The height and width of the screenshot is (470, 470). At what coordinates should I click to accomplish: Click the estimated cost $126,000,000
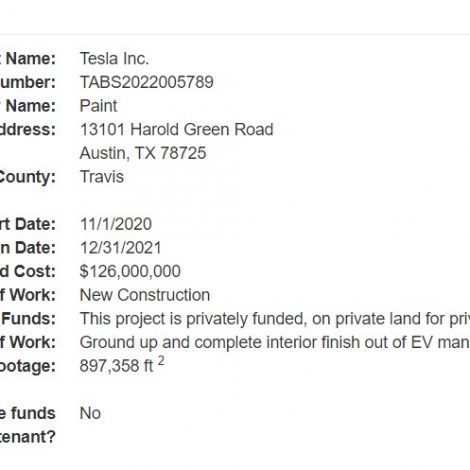tap(130, 271)
